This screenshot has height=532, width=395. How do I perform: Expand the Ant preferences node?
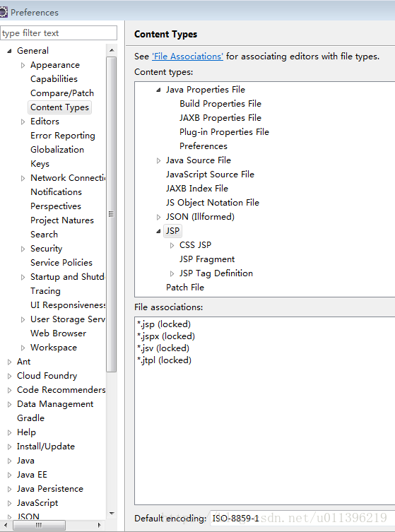9,362
